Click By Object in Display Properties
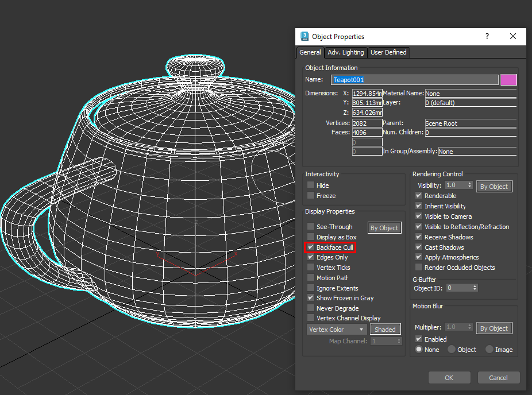The width and height of the screenshot is (532, 395). pos(384,228)
